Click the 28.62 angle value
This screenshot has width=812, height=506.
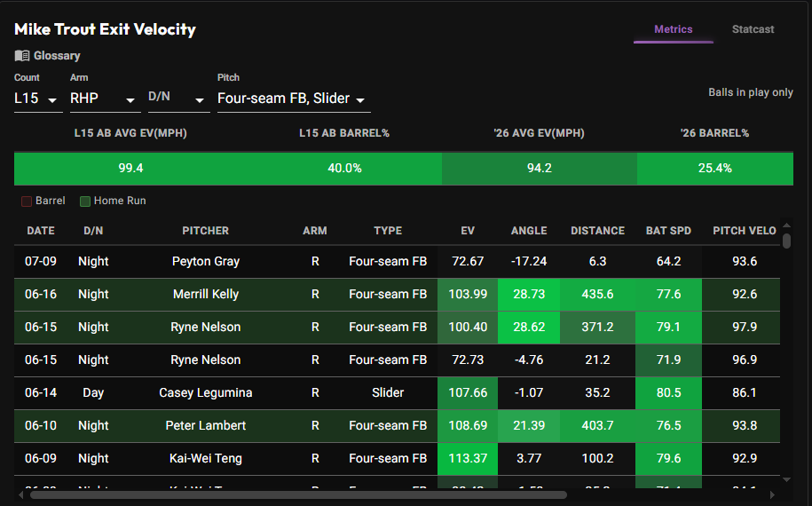(529, 327)
